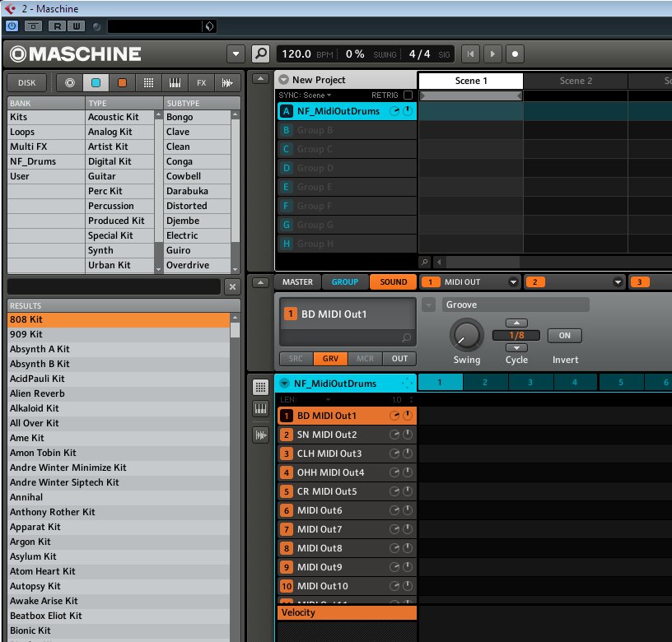
Task: Click the preset swap icon in Cubase header
Action: (209, 26)
